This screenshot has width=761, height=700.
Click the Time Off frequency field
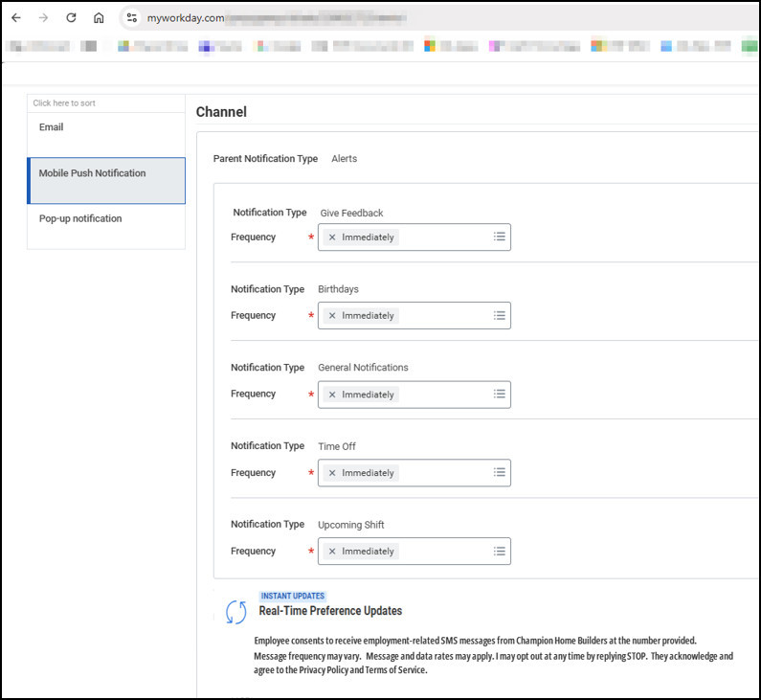[x=414, y=472]
